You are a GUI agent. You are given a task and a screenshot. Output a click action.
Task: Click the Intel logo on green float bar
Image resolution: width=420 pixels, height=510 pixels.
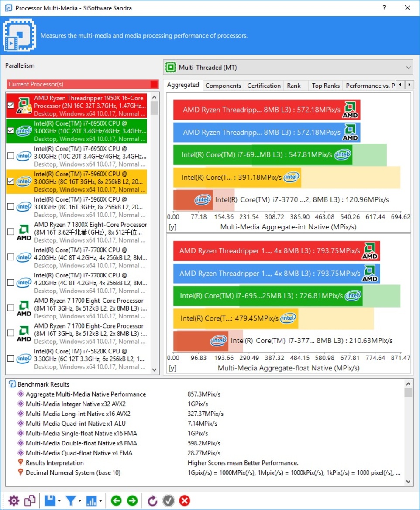pyautogui.click(x=353, y=295)
